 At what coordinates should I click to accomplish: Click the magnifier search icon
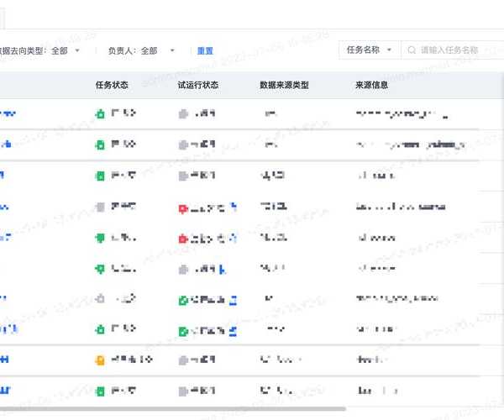[412, 50]
